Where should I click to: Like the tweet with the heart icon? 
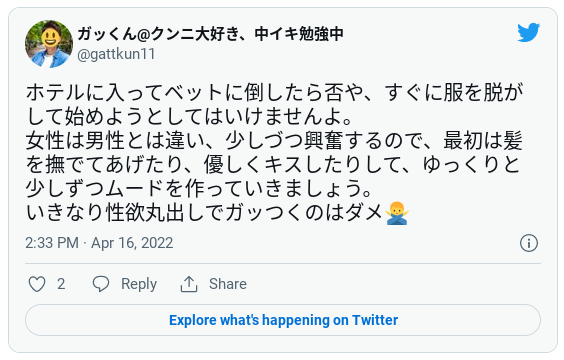pos(37,284)
